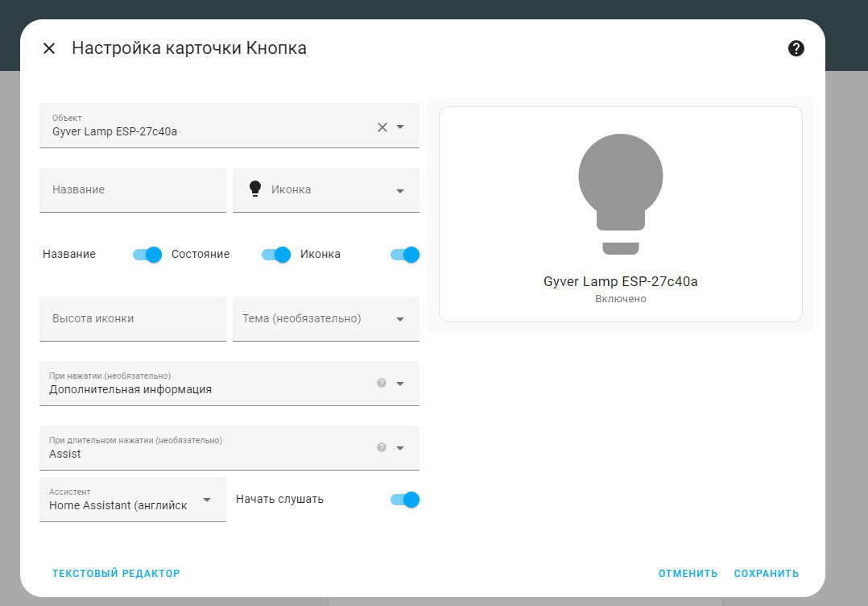The width and height of the screenshot is (868, 606).
Task: Clear the Gyver Lamp object with the X icon
Action: pos(382,127)
